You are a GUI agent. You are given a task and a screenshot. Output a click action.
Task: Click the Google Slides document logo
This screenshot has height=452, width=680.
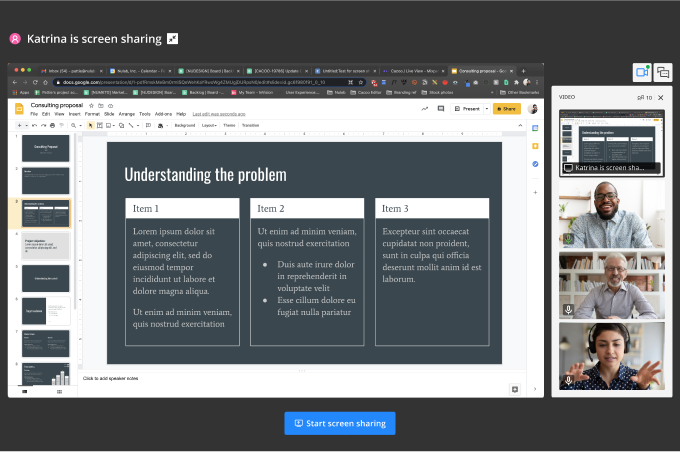coord(20,108)
